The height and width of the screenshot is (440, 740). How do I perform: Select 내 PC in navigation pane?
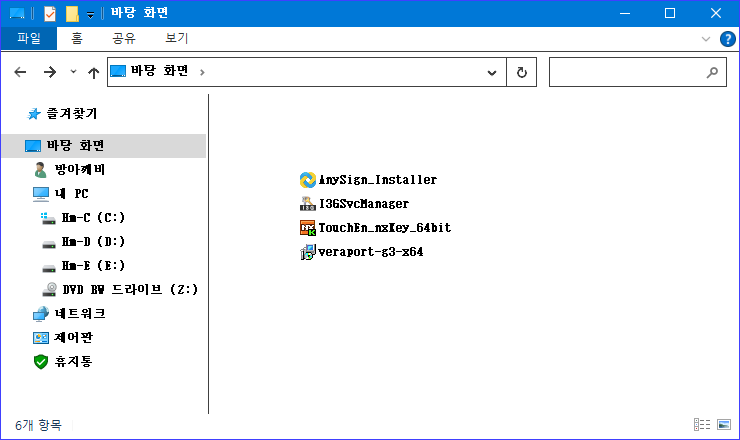pyautogui.click(x=71, y=194)
